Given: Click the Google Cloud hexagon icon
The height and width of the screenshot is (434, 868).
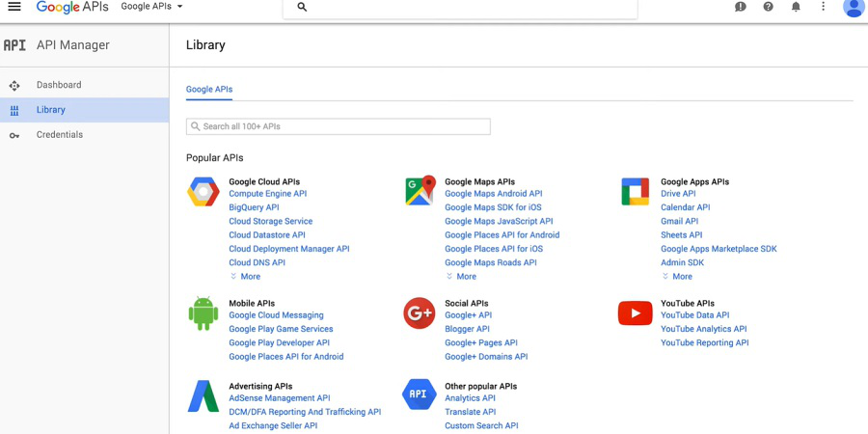Looking at the screenshot, I should click(203, 192).
